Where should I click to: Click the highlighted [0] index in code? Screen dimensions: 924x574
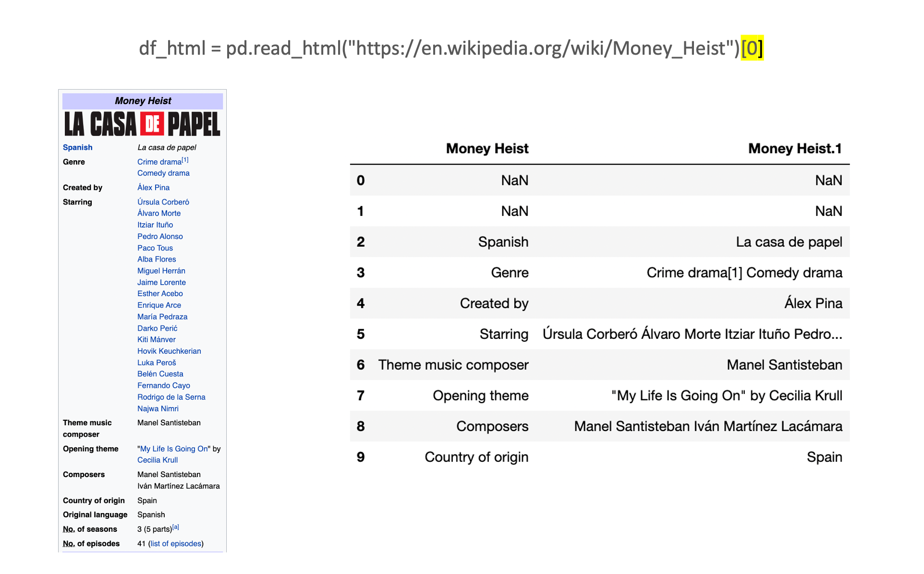752,48
